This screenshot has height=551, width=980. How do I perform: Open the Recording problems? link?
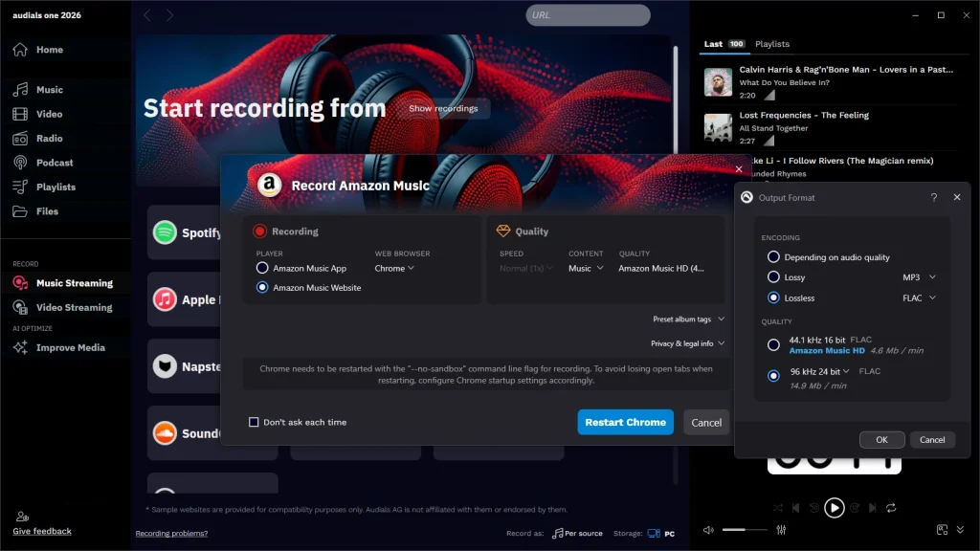point(171,534)
